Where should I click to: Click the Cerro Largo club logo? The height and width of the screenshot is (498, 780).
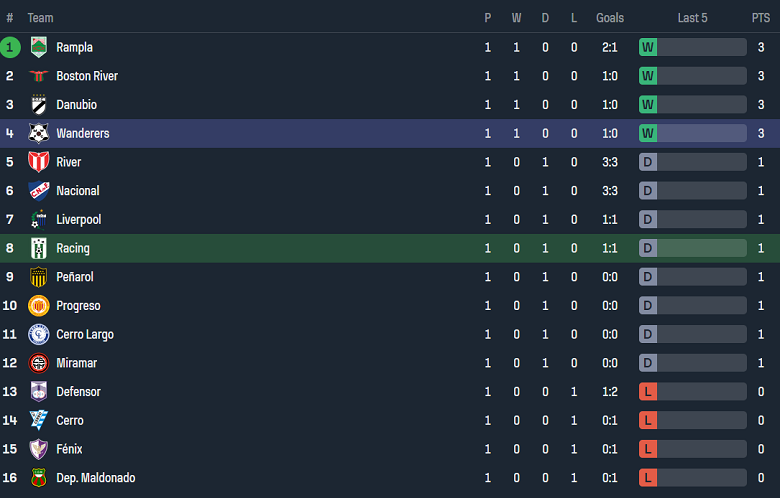(x=39, y=335)
